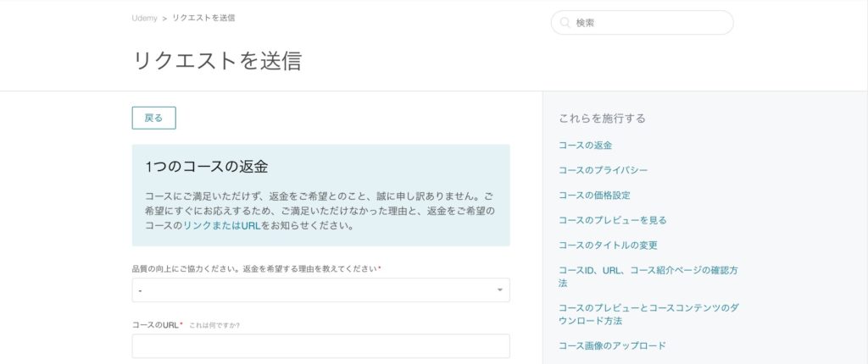The image size is (868, 364).
Task: Open the refund reason combo box
Action: (x=320, y=290)
